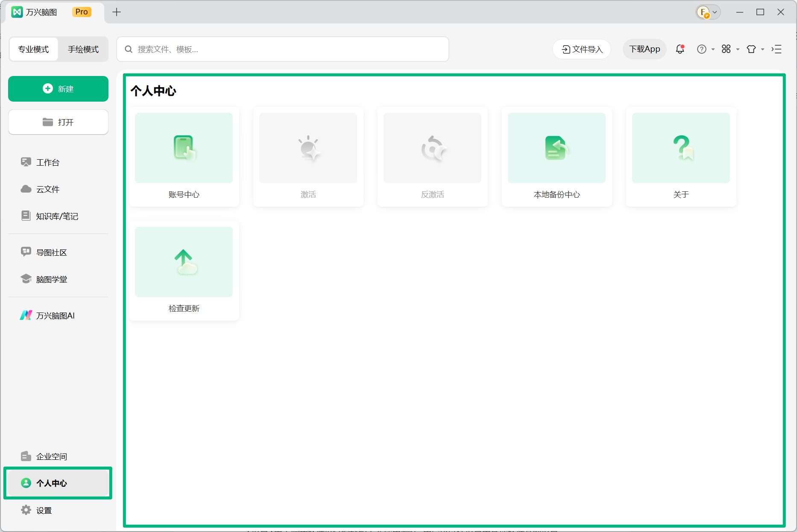Open a new tab with the plus icon

tap(117, 12)
